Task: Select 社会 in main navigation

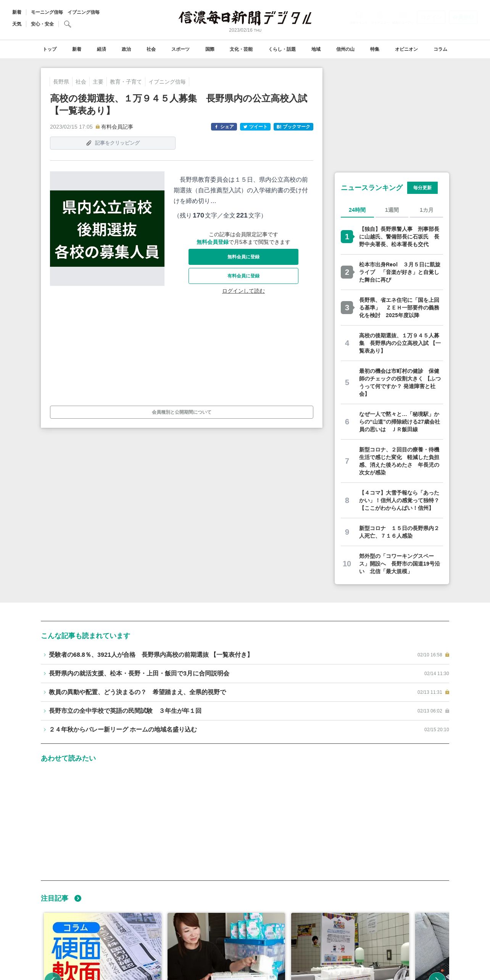Action: pyautogui.click(x=151, y=49)
